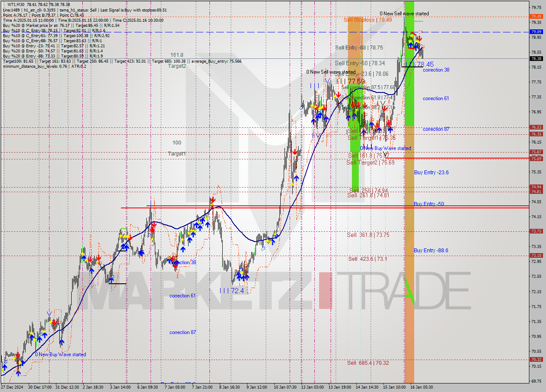
Task: Select the red 73.10 price axis tag
Action: pos(536,255)
